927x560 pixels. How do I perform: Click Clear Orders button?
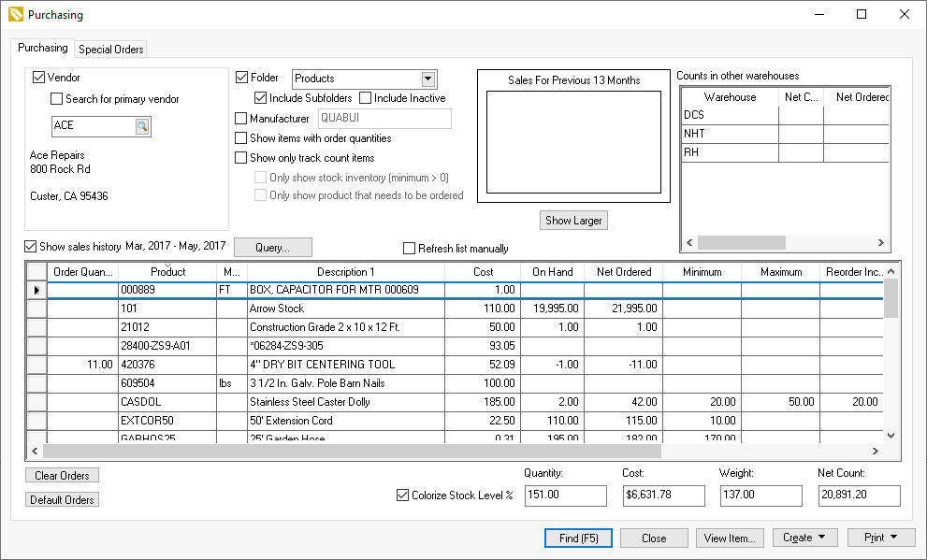62,476
